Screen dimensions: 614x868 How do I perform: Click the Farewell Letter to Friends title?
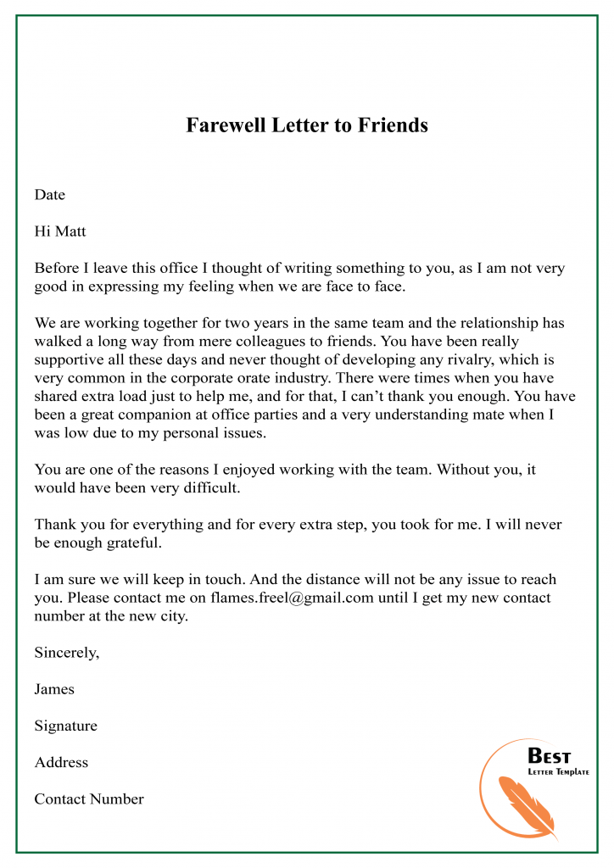tap(307, 125)
